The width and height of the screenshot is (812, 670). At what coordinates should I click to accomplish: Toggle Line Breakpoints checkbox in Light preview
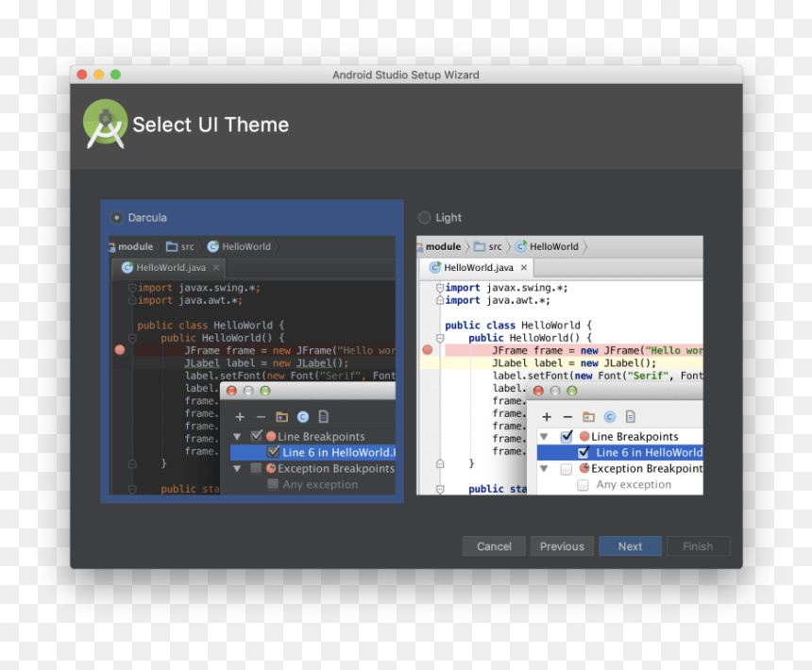click(x=567, y=436)
